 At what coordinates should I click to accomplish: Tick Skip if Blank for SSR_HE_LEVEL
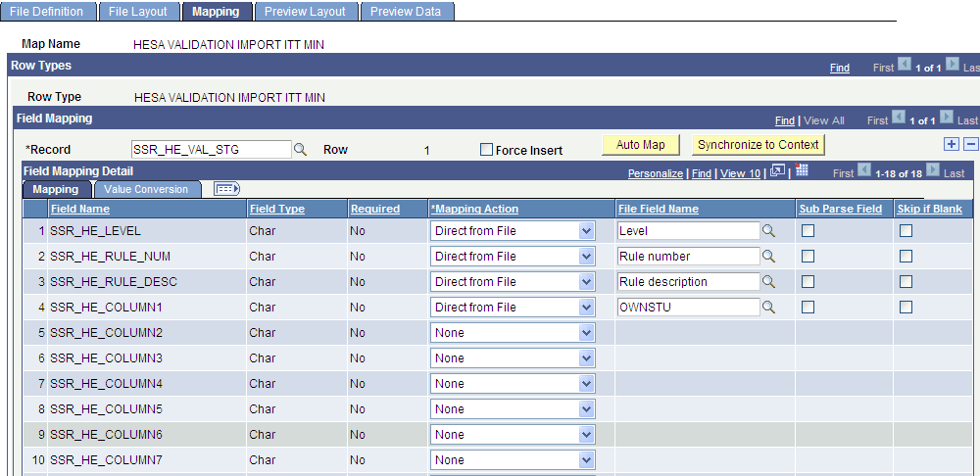[x=906, y=231]
